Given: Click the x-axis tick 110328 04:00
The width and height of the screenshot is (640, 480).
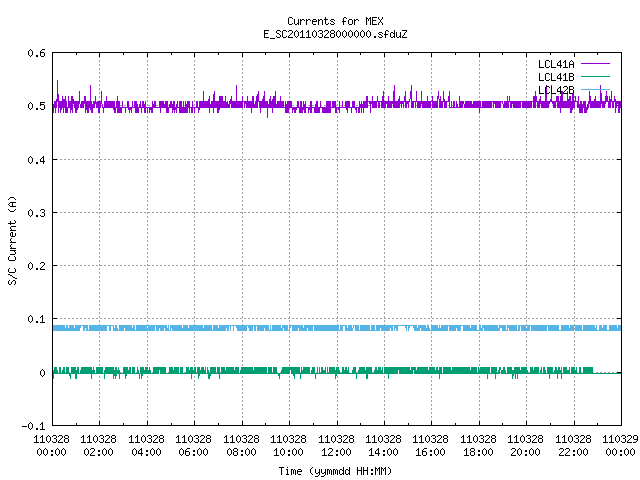Looking at the screenshot, I should 147,445.
